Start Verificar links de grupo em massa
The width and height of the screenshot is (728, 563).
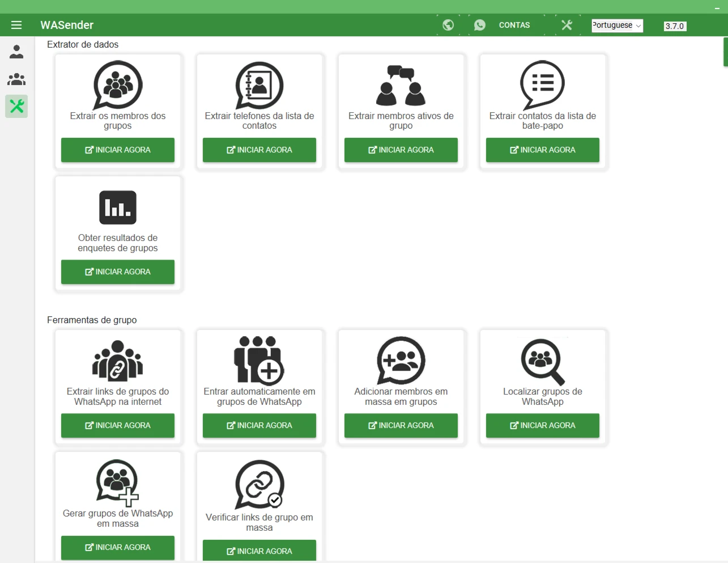[259, 551]
